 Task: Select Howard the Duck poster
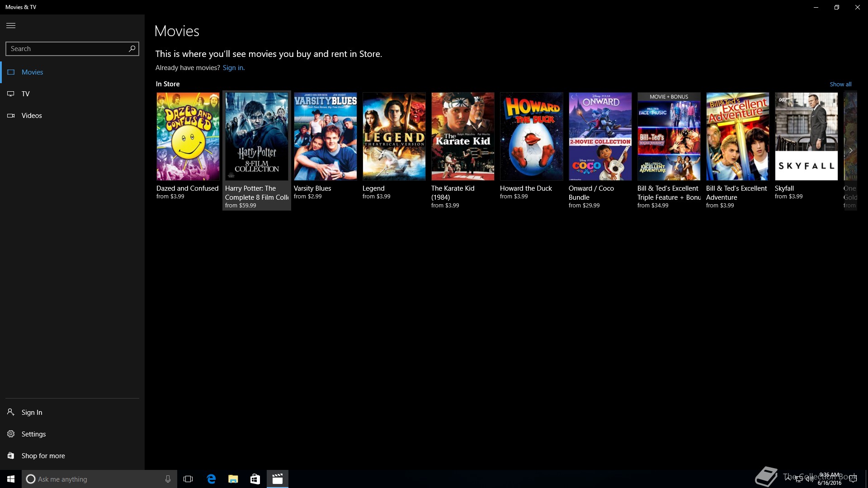532,136
